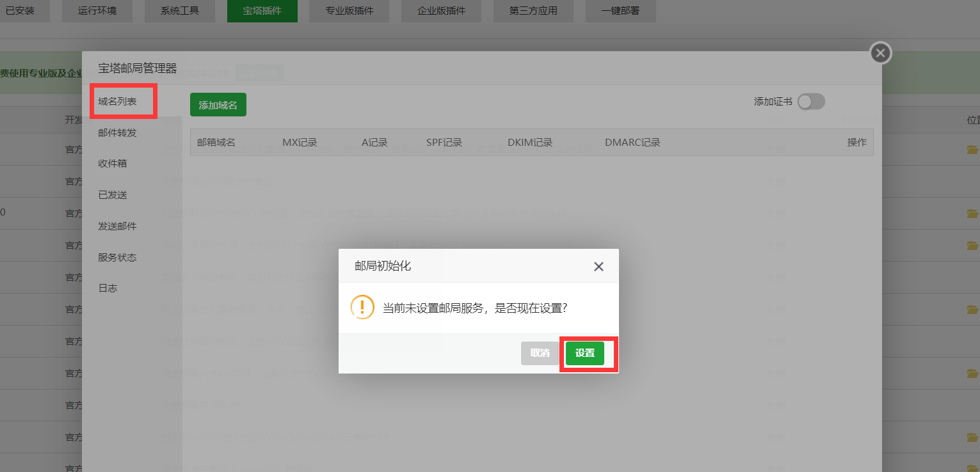Switch to the 第三方应用 tab
Viewport: 980px width, 472px height.
533,11
